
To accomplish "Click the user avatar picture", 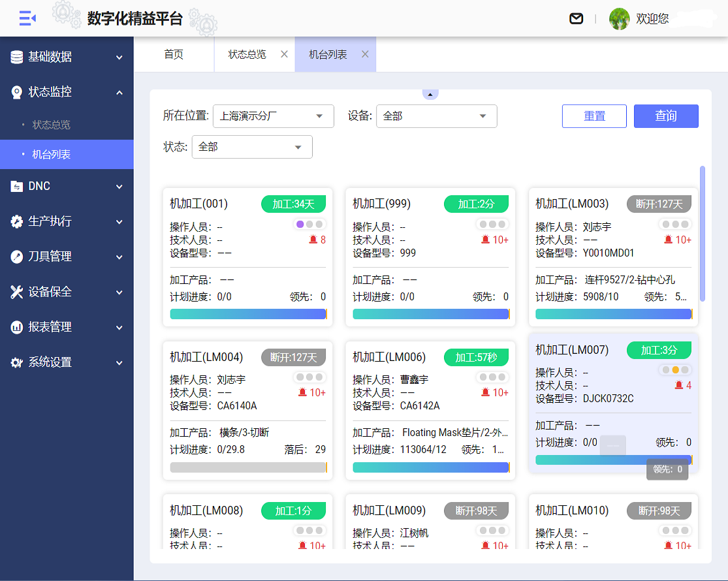I will point(619,19).
